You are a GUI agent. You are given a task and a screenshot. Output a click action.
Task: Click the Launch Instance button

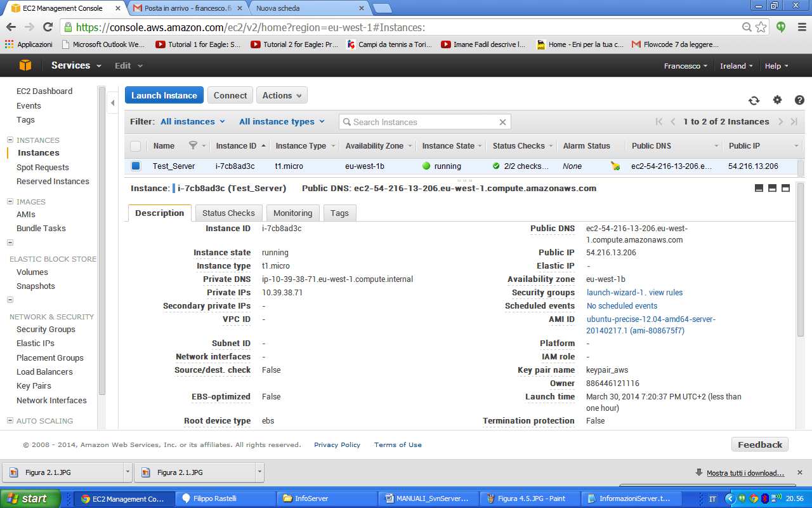click(x=164, y=95)
